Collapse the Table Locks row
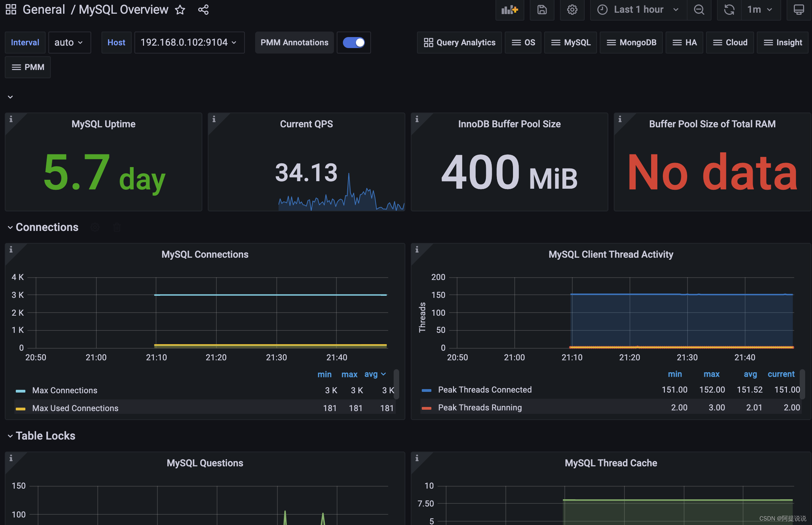Image resolution: width=812 pixels, height=525 pixels. 10,436
